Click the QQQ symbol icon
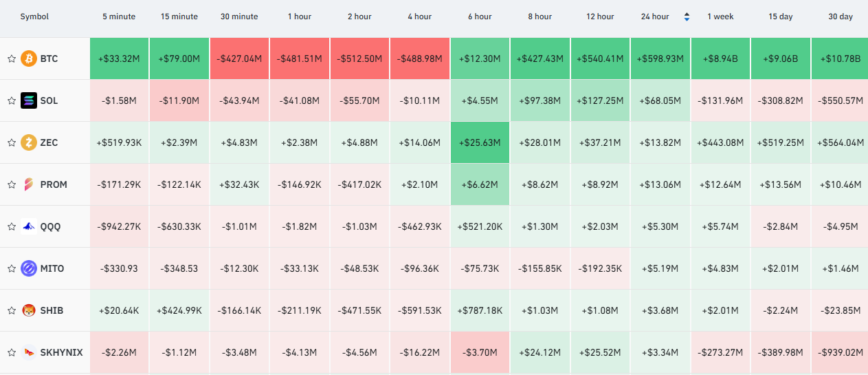Viewport: 868px width, 375px height. [29, 226]
